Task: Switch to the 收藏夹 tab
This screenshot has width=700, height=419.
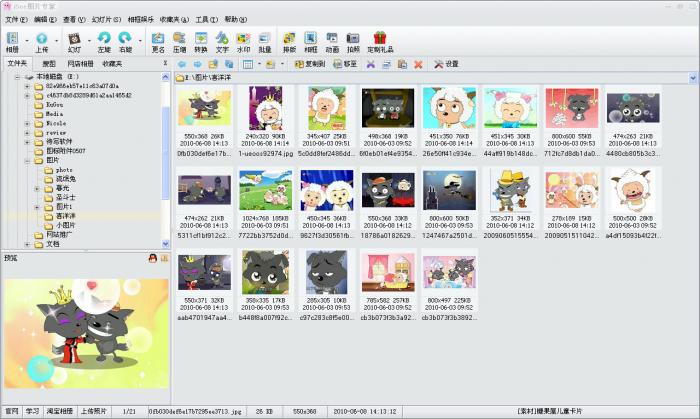Action: pyautogui.click(x=112, y=64)
